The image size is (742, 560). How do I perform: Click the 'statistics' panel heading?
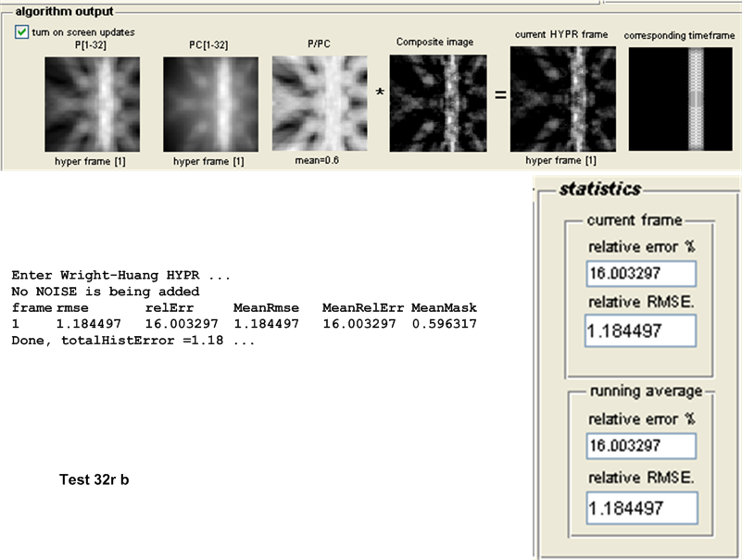coord(599,190)
